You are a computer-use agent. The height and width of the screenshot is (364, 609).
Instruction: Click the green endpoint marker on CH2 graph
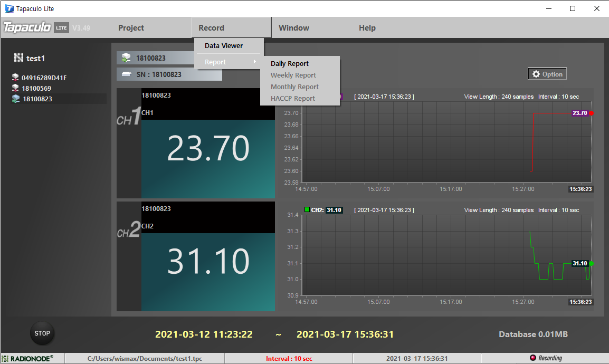click(x=591, y=263)
